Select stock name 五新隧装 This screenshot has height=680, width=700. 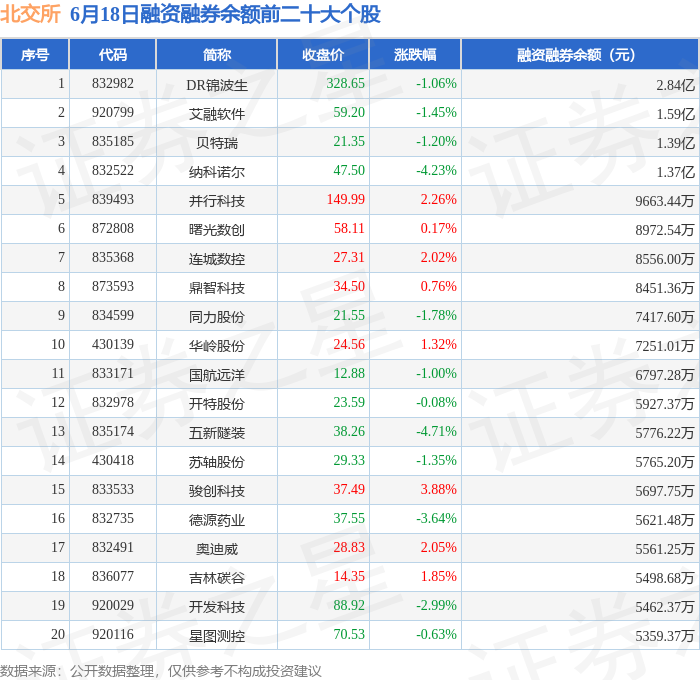pyautogui.click(x=217, y=433)
